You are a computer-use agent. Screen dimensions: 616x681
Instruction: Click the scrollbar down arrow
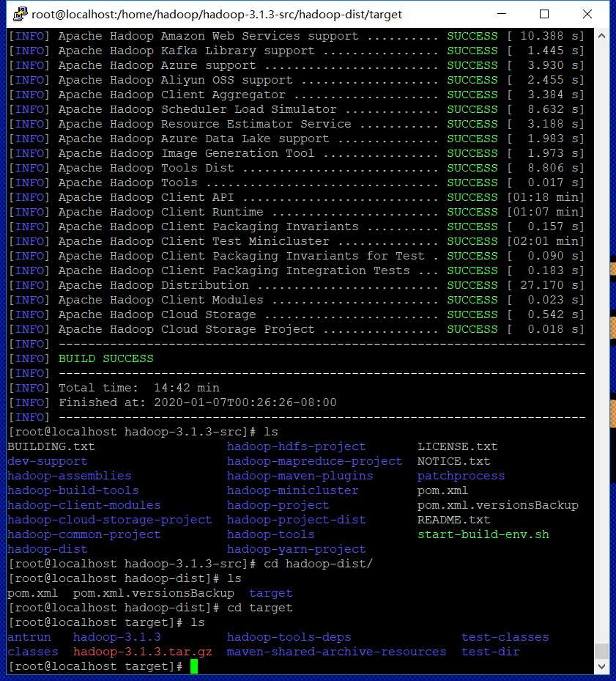[x=601, y=666]
